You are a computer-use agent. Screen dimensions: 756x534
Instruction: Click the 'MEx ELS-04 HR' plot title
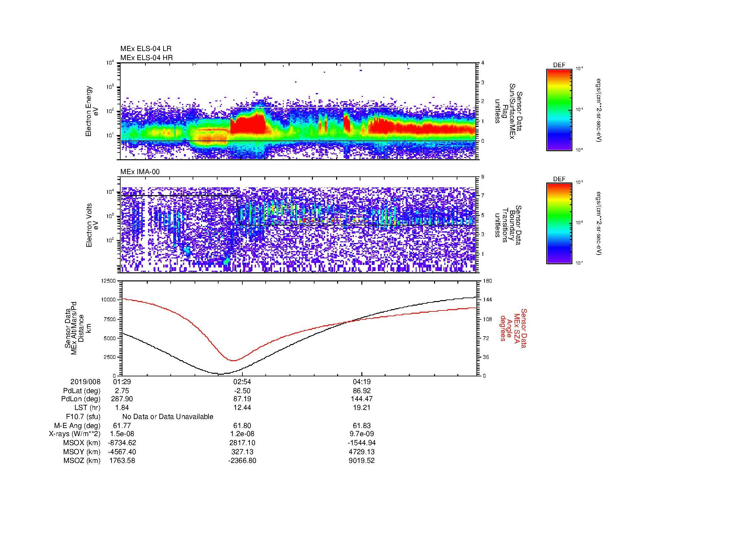[146, 58]
